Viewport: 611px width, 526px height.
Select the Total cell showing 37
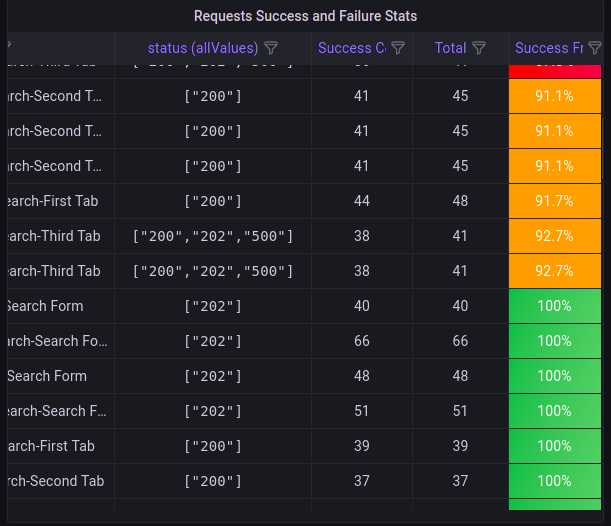[459, 481]
